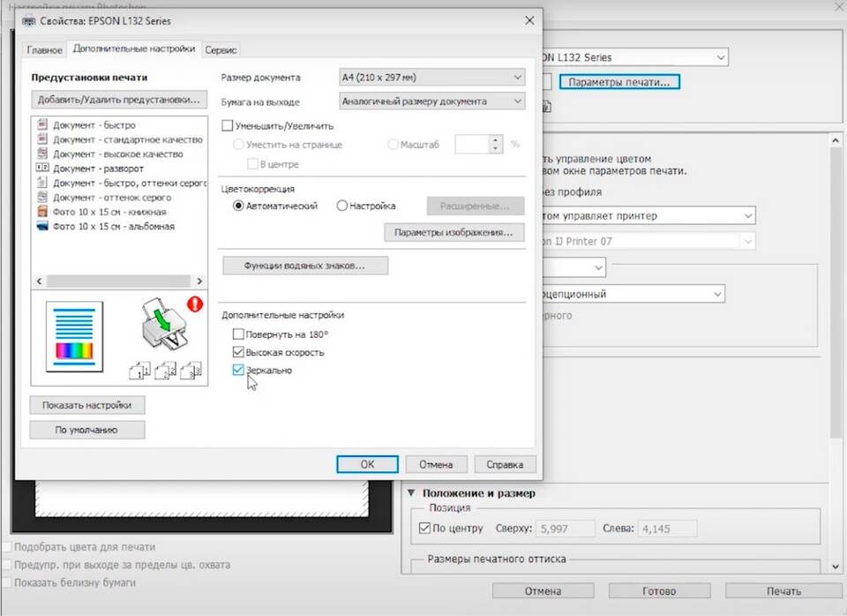This screenshot has height=616, width=847.
Task: Click the red warning exclamation icon
Action: click(x=195, y=304)
